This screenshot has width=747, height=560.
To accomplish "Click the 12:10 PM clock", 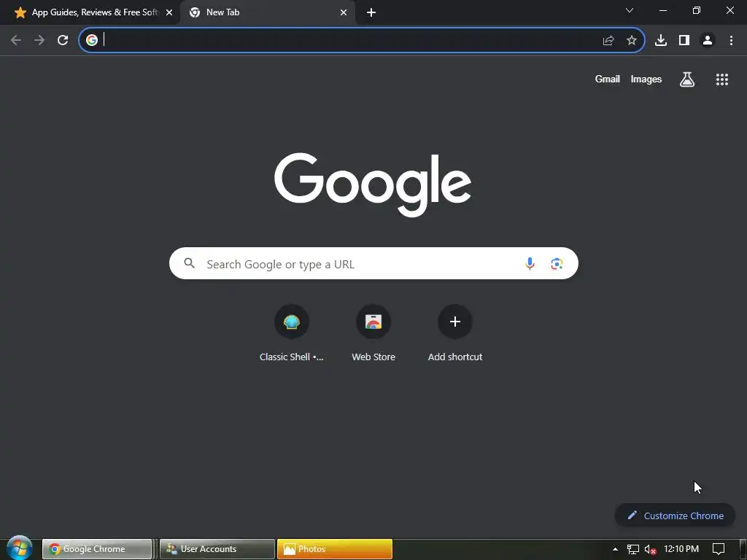I will [x=681, y=549].
